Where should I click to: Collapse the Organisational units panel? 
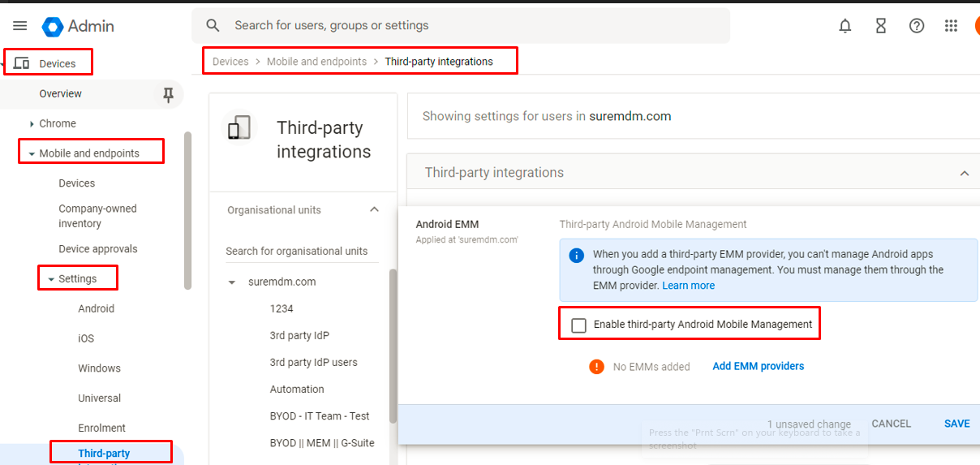pos(374,209)
